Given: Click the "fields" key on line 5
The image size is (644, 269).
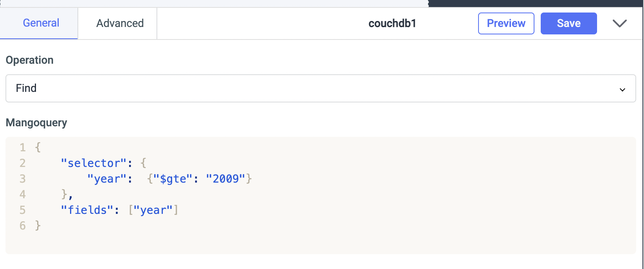Looking at the screenshot, I should click(x=87, y=210).
